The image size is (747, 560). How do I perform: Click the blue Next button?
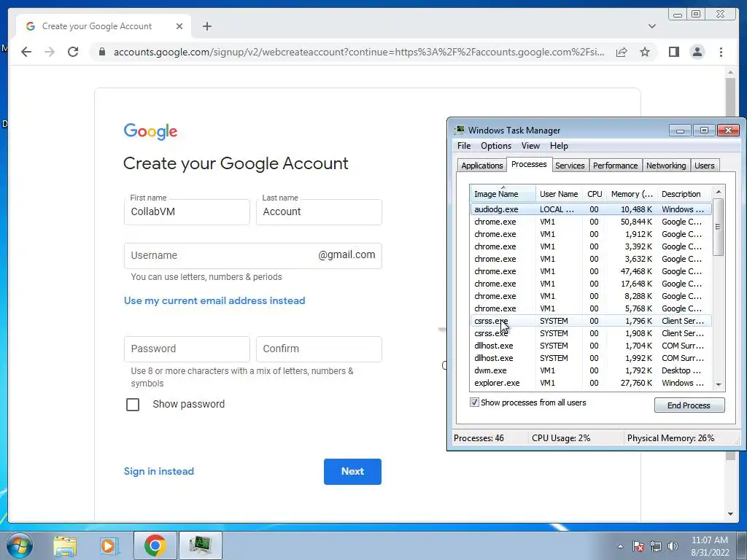(352, 472)
